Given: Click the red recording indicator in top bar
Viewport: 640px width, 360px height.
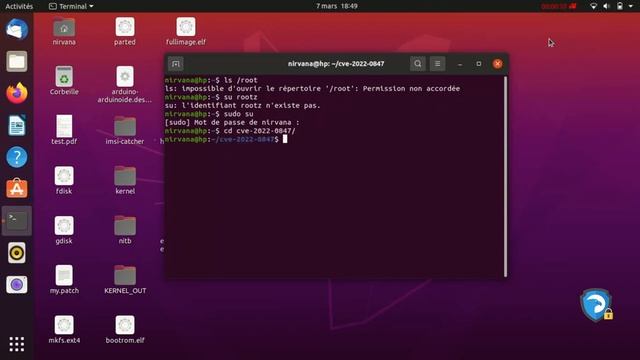Looking at the screenshot, I should click(x=559, y=6).
